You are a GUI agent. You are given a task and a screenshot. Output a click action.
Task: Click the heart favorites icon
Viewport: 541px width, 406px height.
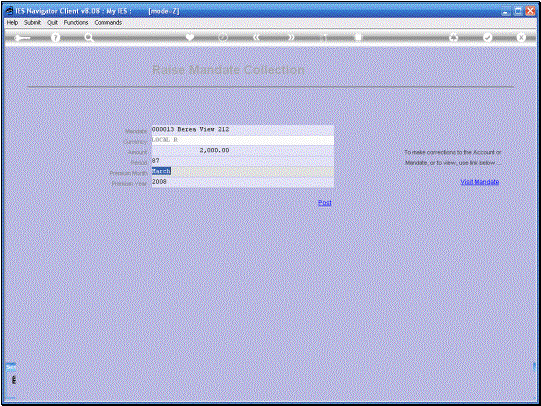(190, 37)
